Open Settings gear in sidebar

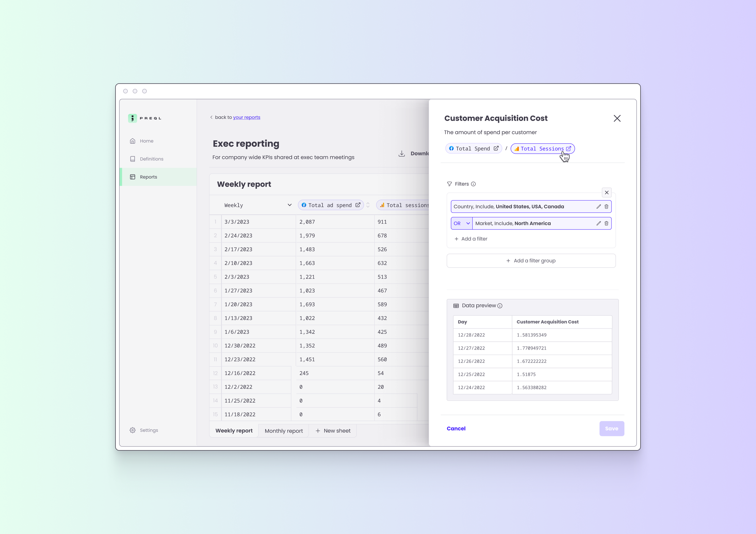(x=133, y=430)
